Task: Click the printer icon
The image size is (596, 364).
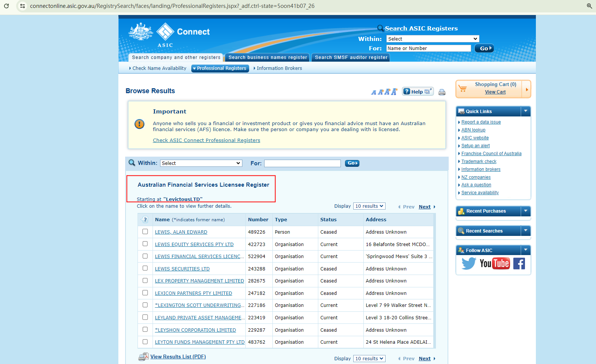Action: coord(442,92)
